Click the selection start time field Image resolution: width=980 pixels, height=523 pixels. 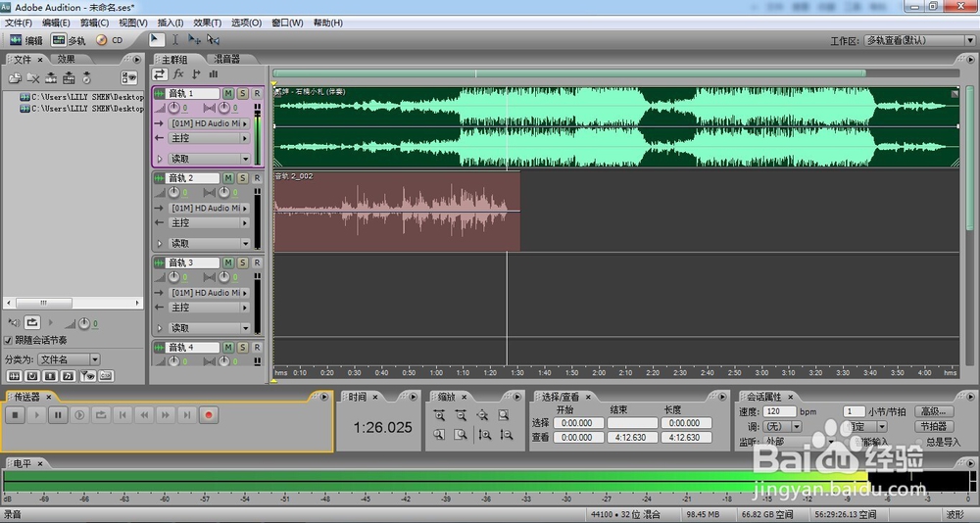[578, 423]
